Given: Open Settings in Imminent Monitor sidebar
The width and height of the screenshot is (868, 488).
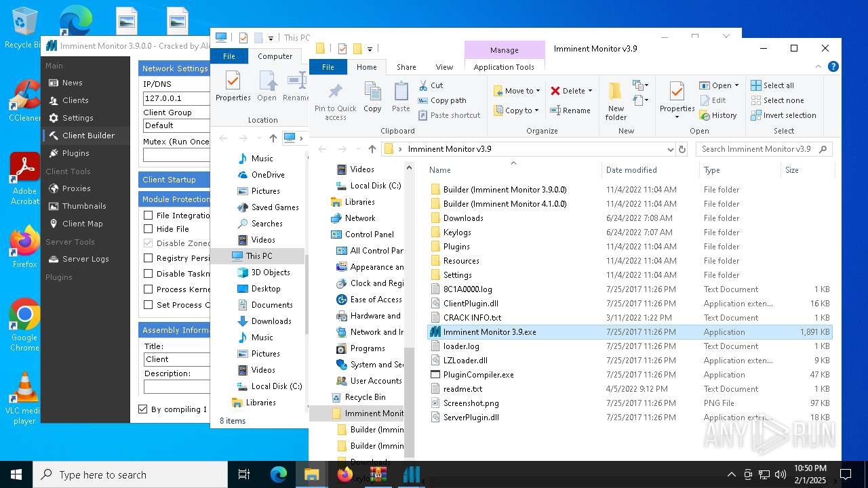Looking at the screenshot, I should pyautogui.click(x=77, y=118).
